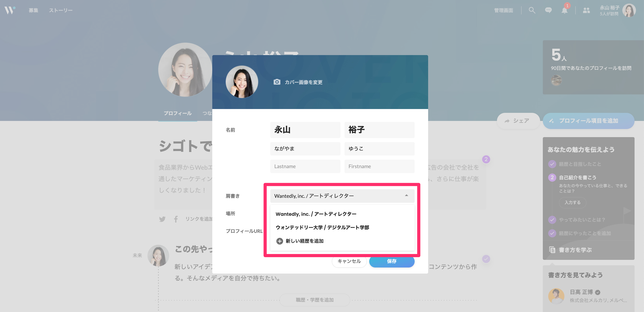Click 職歴・学歴を追加 button
644x312 pixels.
(315, 300)
